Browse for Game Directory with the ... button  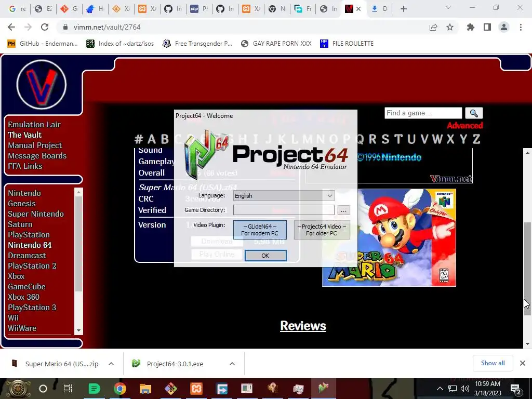(343, 210)
